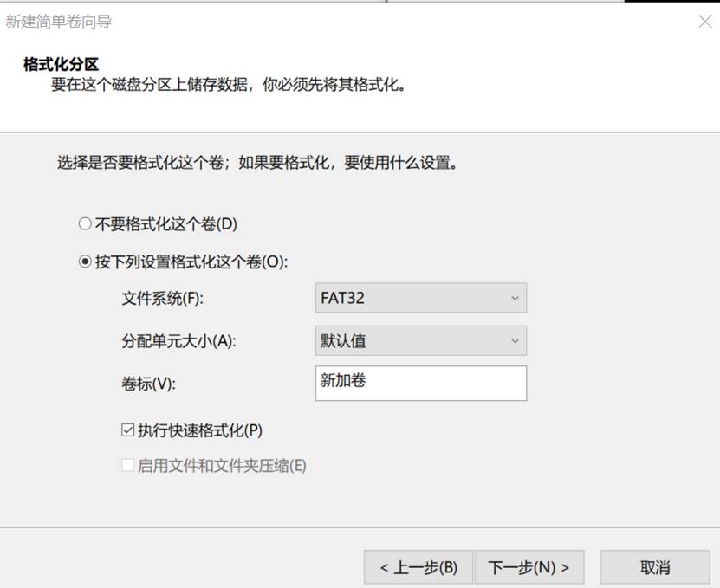Click the bold 格式化分区 heading

click(x=62, y=65)
